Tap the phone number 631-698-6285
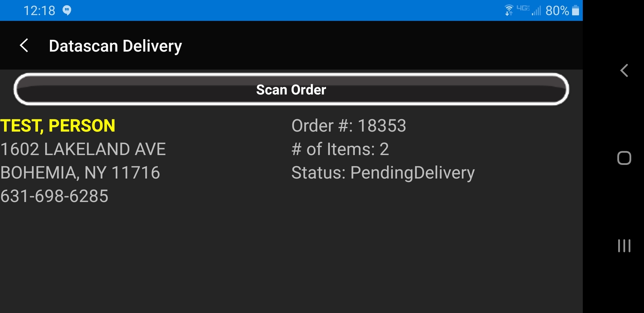 54,196
